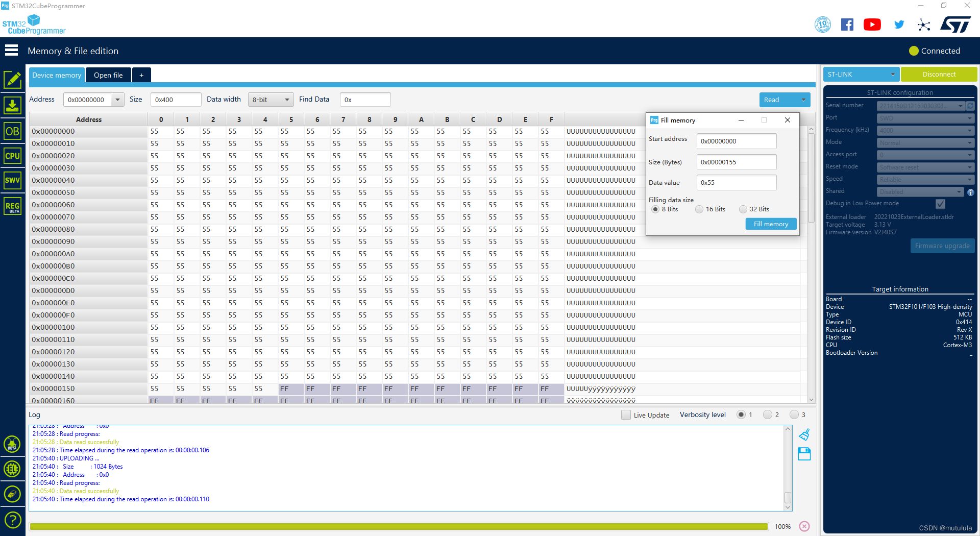Enable Live Update in the Log panel
The image size is (980, 536).
(626, 415)
